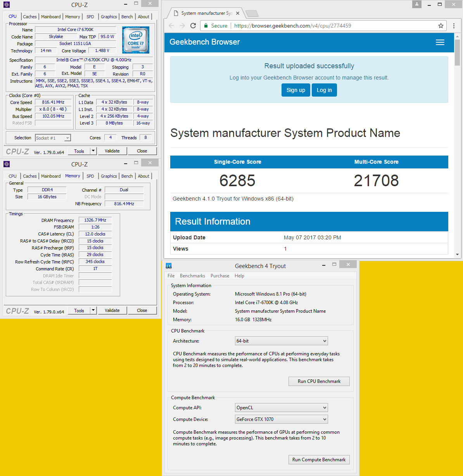
Task: Click the Intel Core i7 logo
Action: tap(136, 40)
